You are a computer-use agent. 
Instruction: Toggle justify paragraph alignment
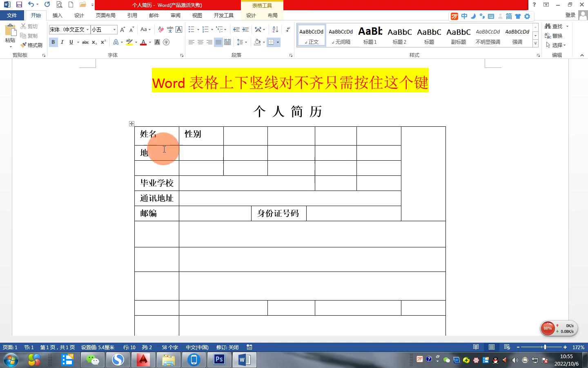(218, 42)
